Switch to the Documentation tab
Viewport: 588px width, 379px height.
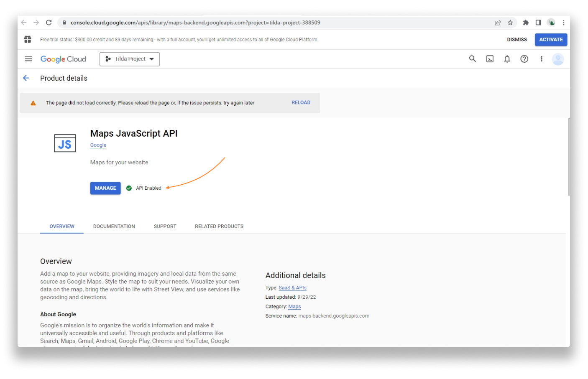click(x=114, y=226)
